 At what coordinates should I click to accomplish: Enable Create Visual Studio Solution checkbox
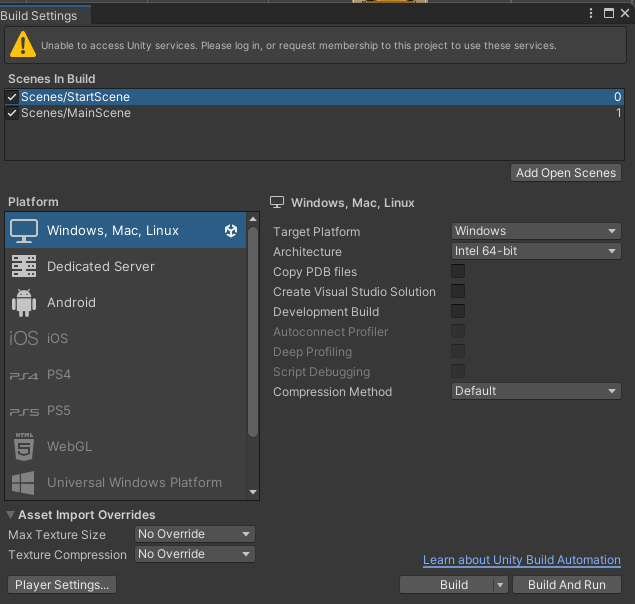(458, 291)
